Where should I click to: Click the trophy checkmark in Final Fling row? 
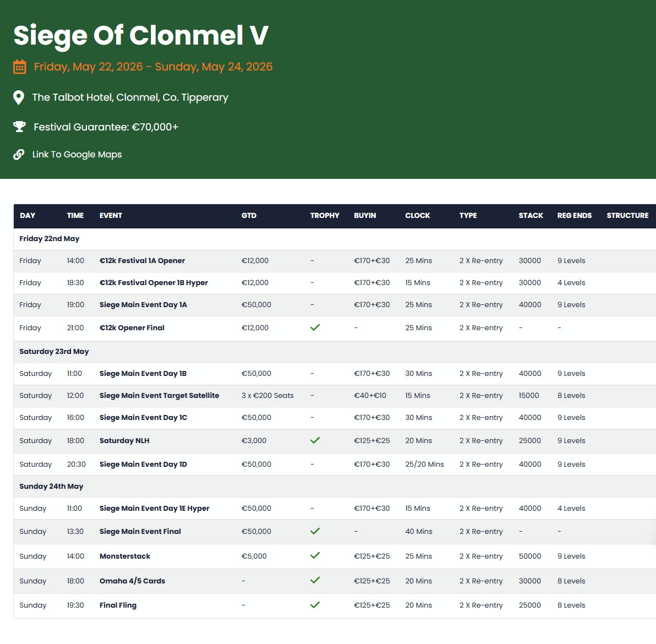[315, 605]
